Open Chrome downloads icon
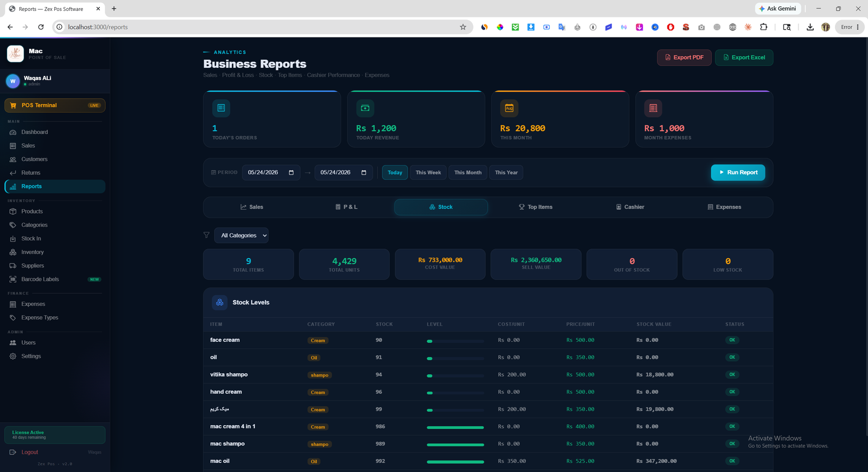The height and width of the screenshot is (472, 868). coord(810,27)
